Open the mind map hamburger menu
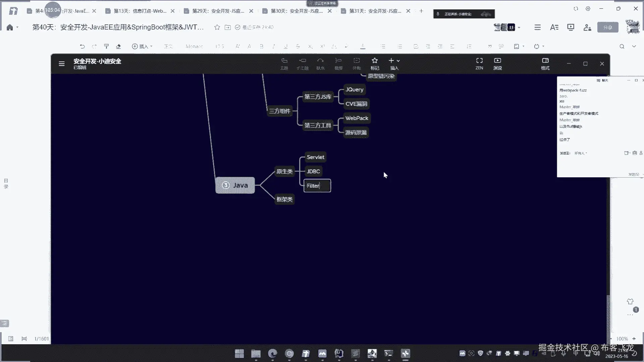Screen dimensions: 644x362 tap(62, 64)
